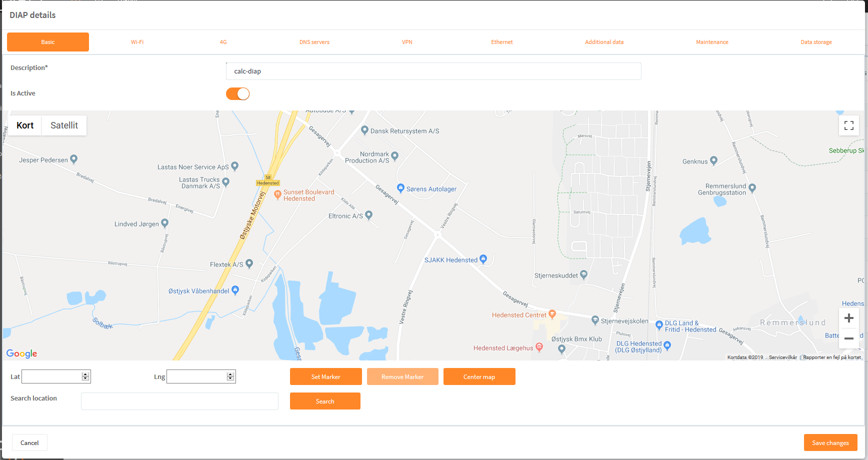The image size is (868, 460).
Task: Switch to the Maintenance tab
Action: coord(712,42)
